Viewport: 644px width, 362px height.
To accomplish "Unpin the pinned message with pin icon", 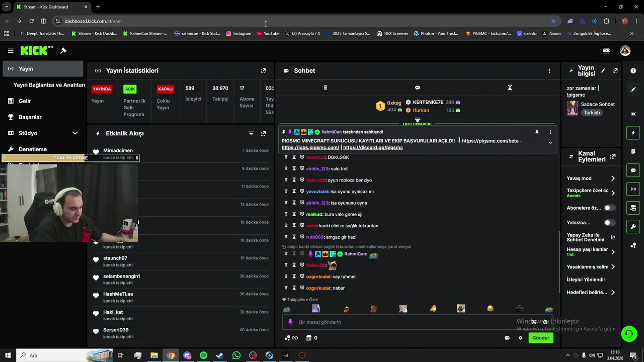I will (x=537, y=132).
